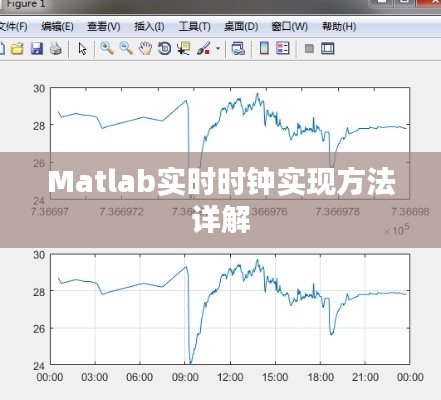The width and height of the screenshot is (441, 400).
Task: Print the figure using printer icon
Action: point(56,49)
